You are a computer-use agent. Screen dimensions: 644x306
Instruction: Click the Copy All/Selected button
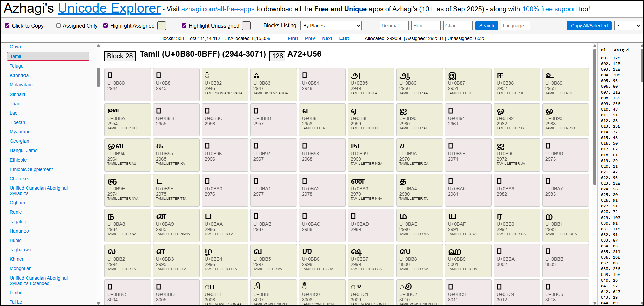[x=589, y=25]
